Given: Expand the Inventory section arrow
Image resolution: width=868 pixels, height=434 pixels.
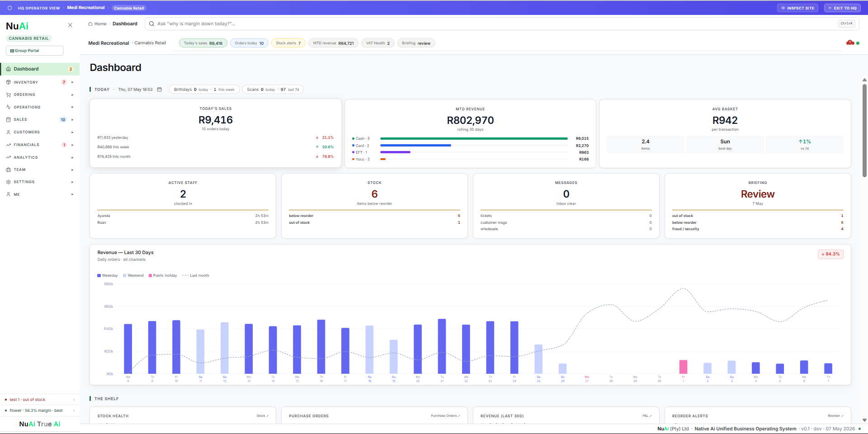Looking at the screenshot, I should (72, 82).
